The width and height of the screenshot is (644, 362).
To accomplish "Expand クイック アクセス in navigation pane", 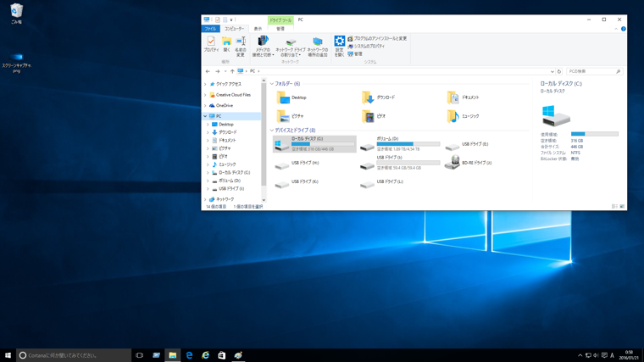I will (x=205, y=84).
